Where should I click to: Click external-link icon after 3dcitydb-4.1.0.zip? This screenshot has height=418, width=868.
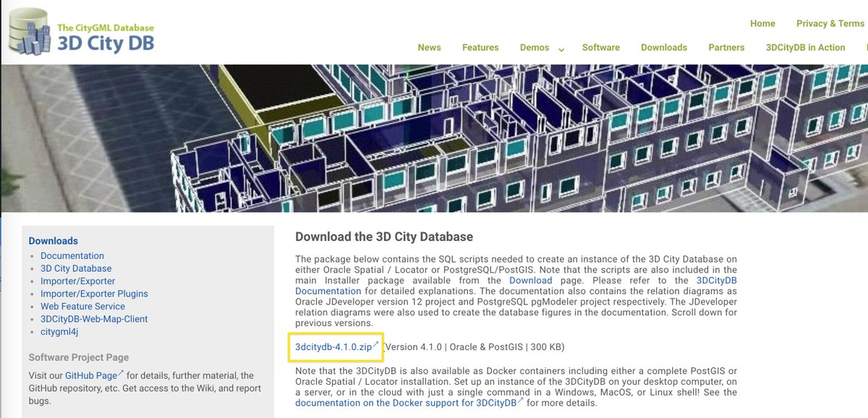coord(376,345)
